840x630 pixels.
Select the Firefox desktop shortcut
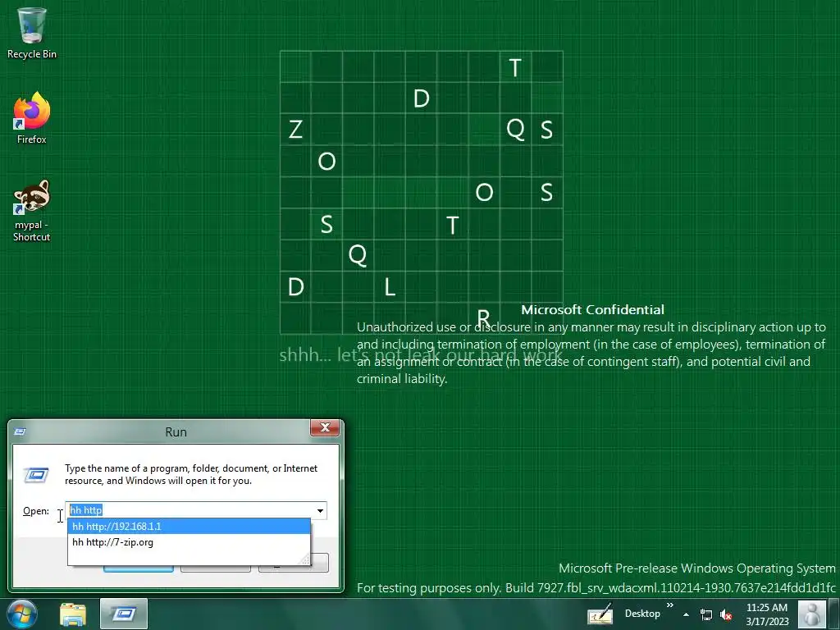pos(32,118)
